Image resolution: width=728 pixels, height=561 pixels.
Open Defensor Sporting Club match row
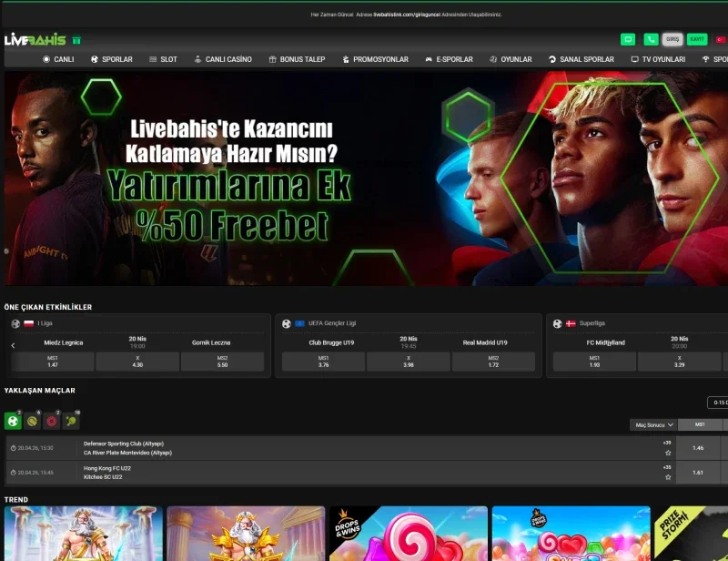(x=339, y=448)
